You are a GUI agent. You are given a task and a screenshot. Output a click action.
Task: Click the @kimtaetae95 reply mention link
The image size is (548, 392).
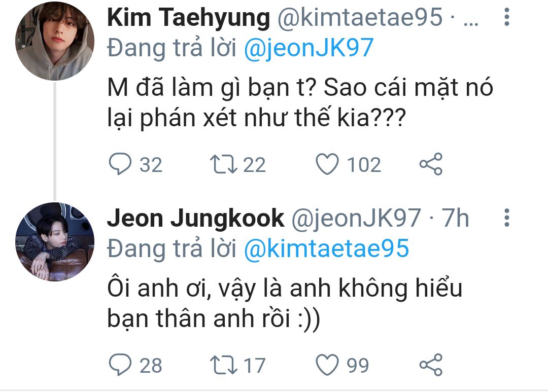(326, 248)
